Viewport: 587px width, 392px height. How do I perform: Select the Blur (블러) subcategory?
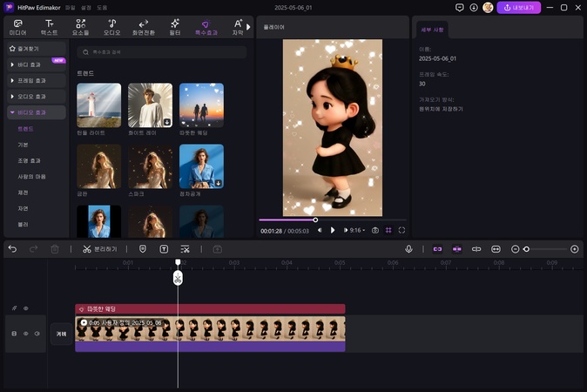23,224
